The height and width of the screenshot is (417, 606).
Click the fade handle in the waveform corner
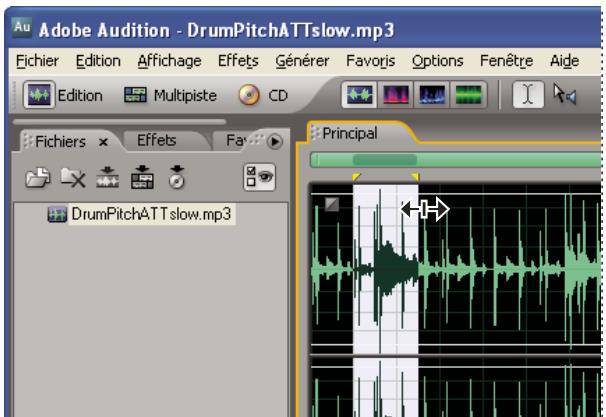coord(332,204)
